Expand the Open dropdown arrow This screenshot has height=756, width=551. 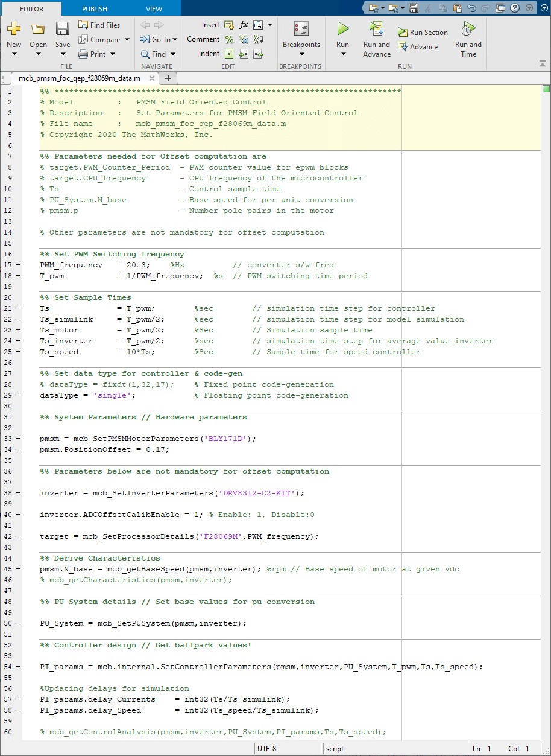[x=38, y=54]
